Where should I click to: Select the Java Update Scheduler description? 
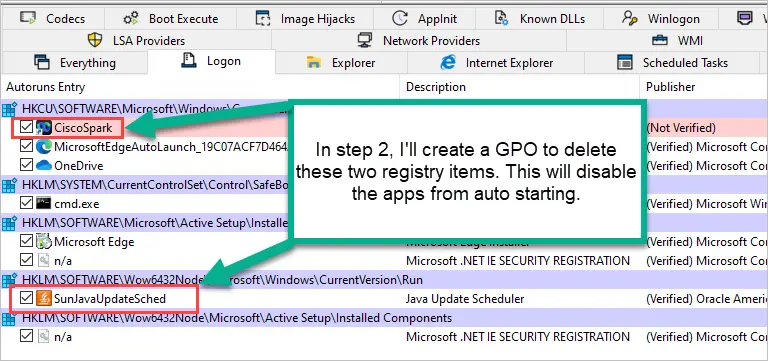pos(465,299)
